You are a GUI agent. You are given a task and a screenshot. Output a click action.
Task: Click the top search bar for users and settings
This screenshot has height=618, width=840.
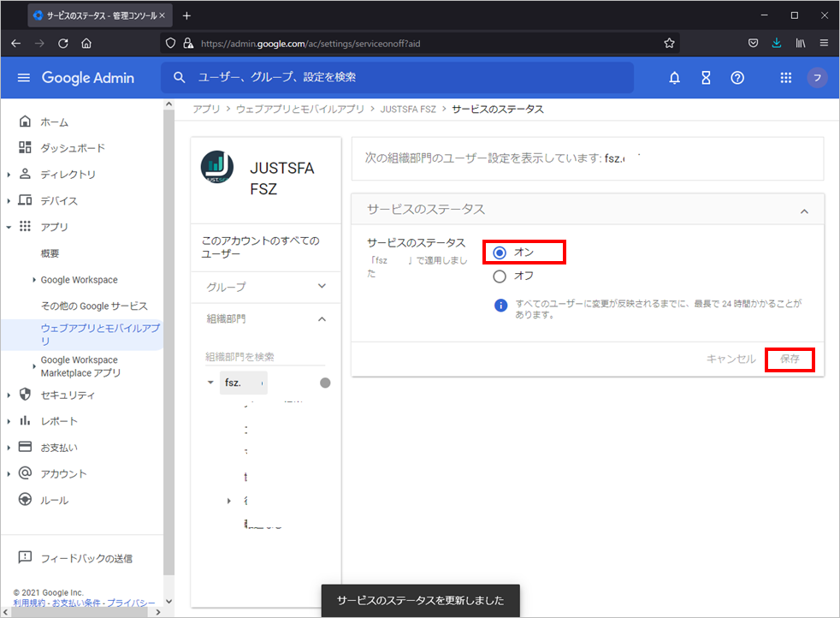397,78
